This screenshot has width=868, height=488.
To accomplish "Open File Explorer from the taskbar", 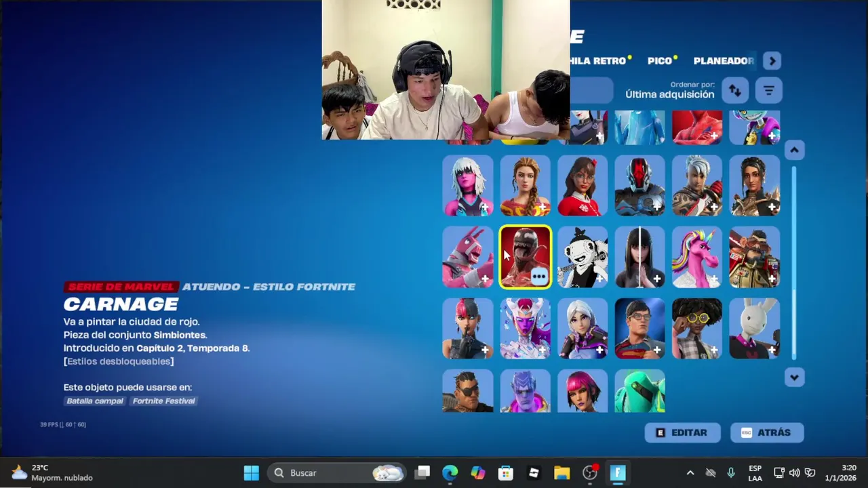I will [x=562, y=472].
